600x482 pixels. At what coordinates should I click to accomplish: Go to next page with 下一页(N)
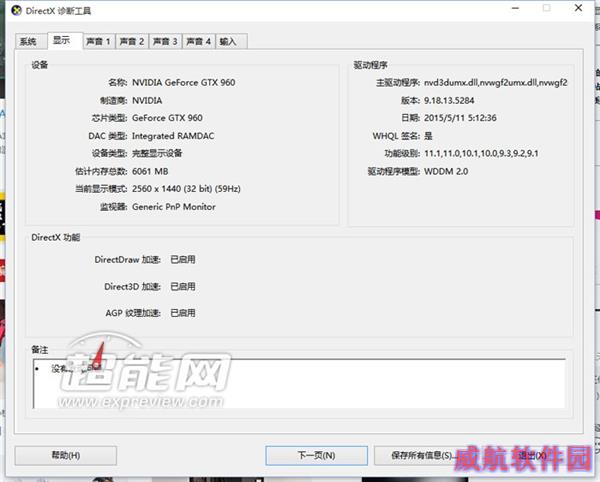316,455
